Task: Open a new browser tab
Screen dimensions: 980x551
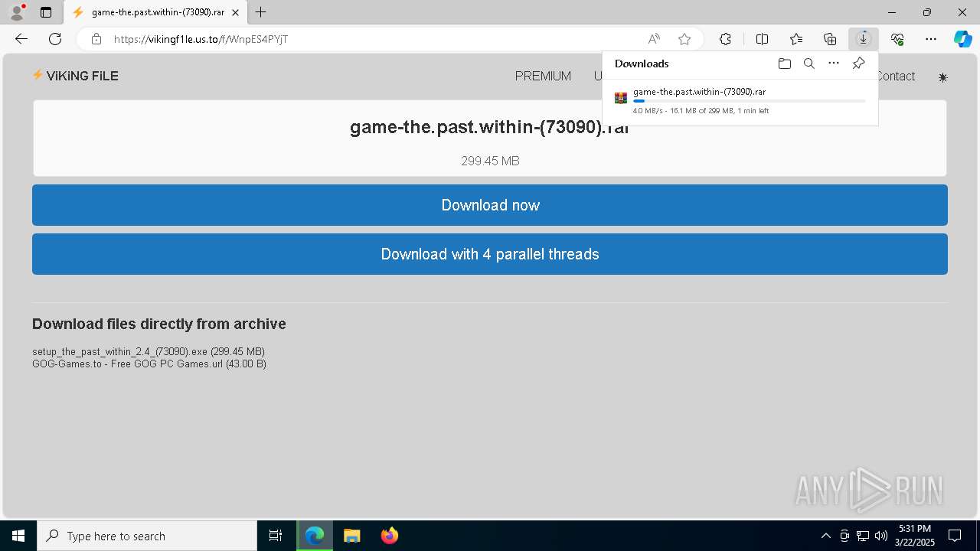Action: tap(261, 12)
